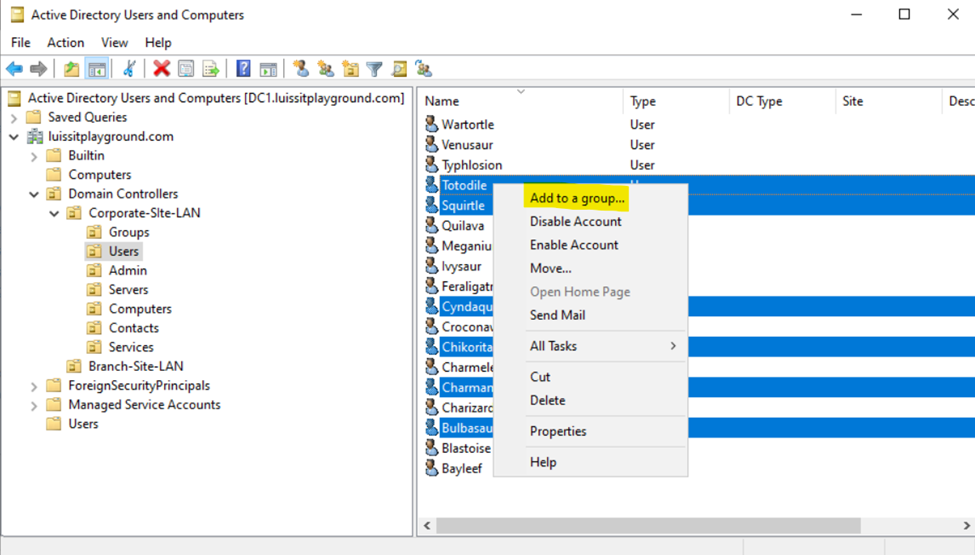Image resolution: width=975 pixels, height=555 pixels.
Task: Expand the Builtin container
Action: pyautogui.click(x=34, y=156)
